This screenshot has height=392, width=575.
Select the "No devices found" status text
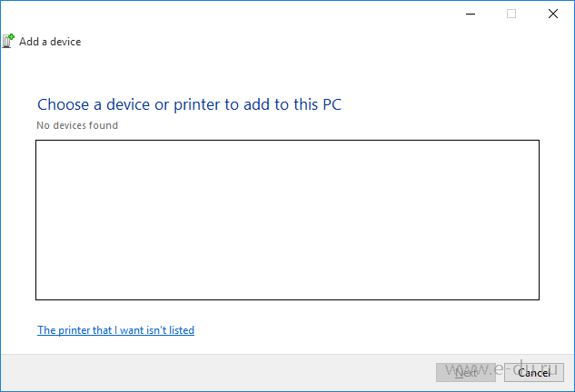click(x=77, y=125)
